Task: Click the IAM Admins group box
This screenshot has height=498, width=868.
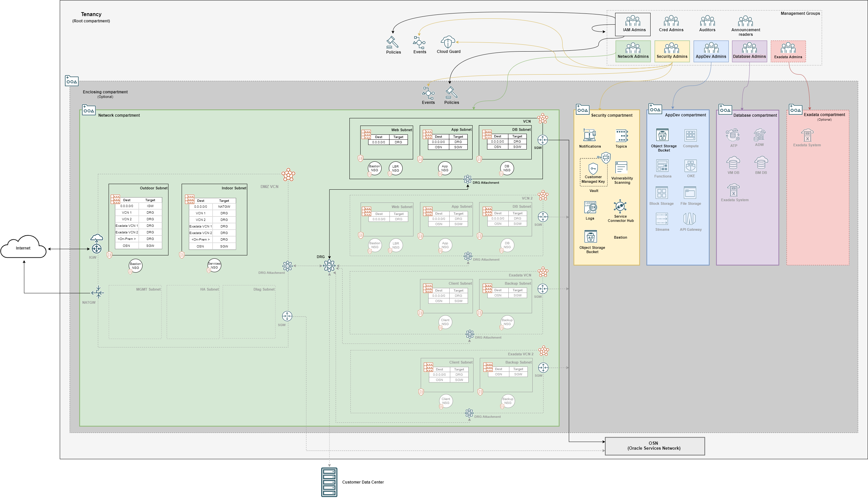Action: click(x=633, y=24)
